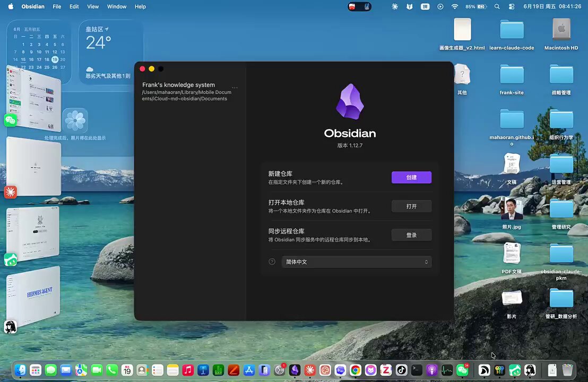This screenshot has width=588, height=382.
Task: Open the 简体中文 language dropdown
Action: click(x=356, y=262)
